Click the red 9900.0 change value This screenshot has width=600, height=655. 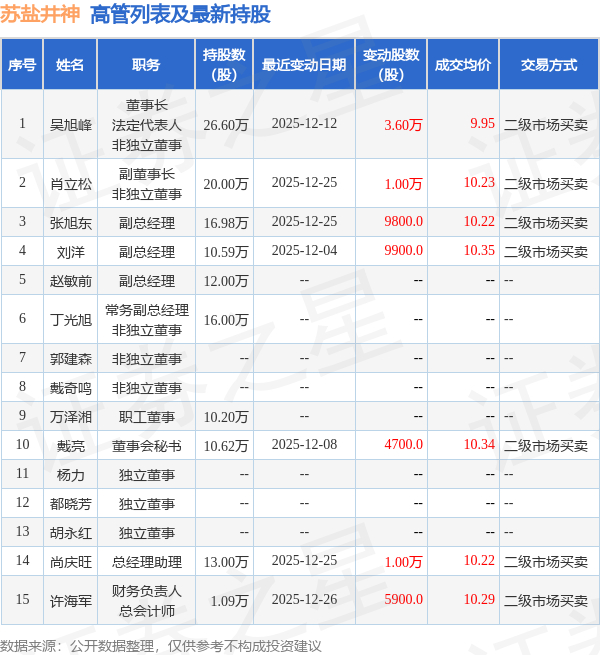point(403,250)
